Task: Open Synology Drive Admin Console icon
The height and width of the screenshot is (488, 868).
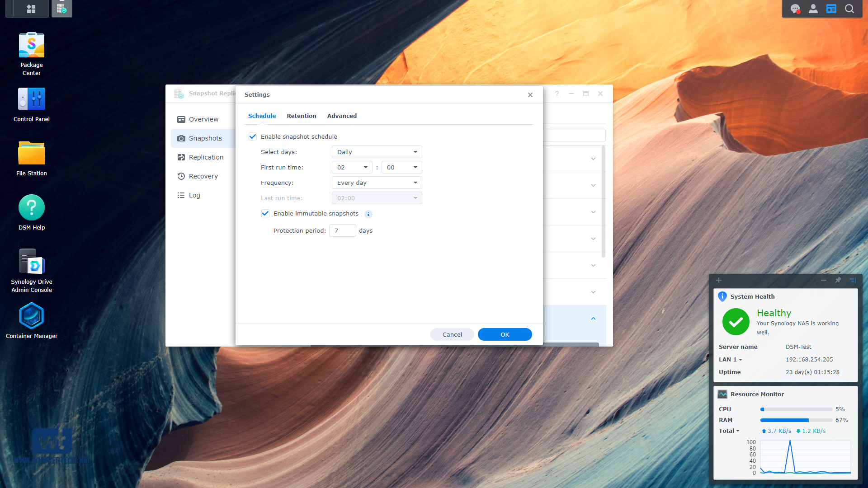Action: [x=32, y=262]
